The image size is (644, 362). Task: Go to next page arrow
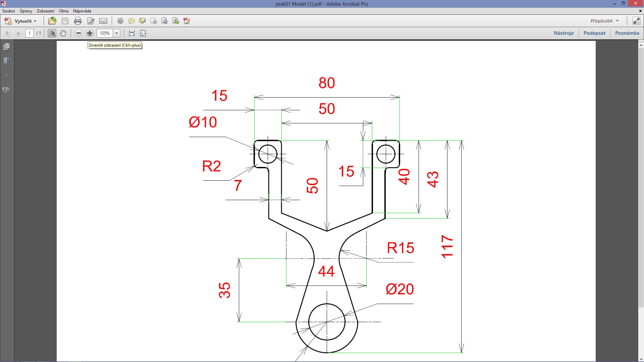(18, 33)
